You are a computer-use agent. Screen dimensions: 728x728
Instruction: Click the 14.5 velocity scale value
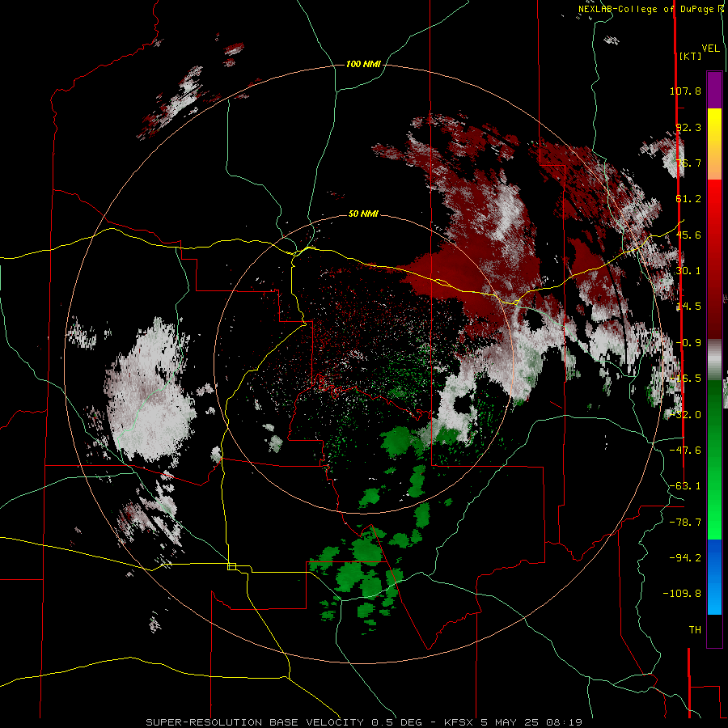(x=688, y=307)
